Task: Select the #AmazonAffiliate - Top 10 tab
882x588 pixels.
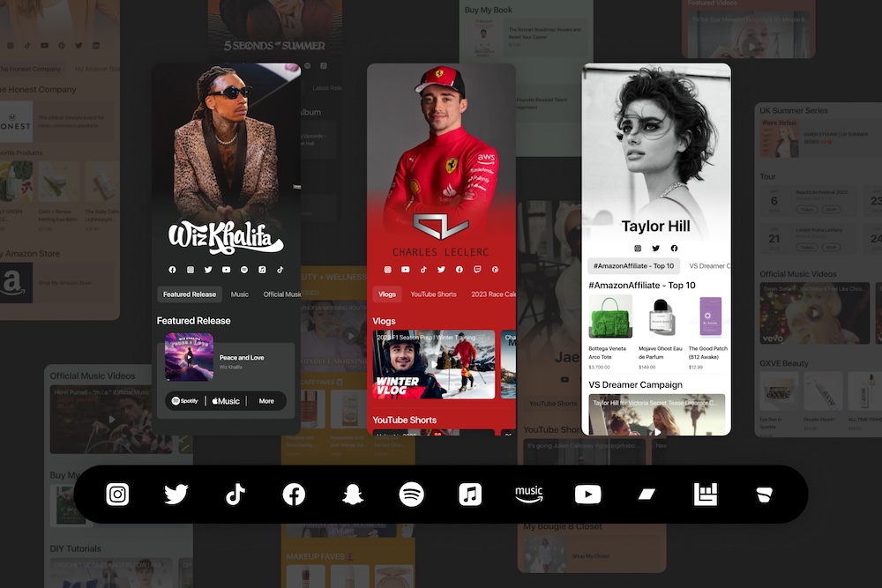Action: pyautogui.click(x=633, y=265)
